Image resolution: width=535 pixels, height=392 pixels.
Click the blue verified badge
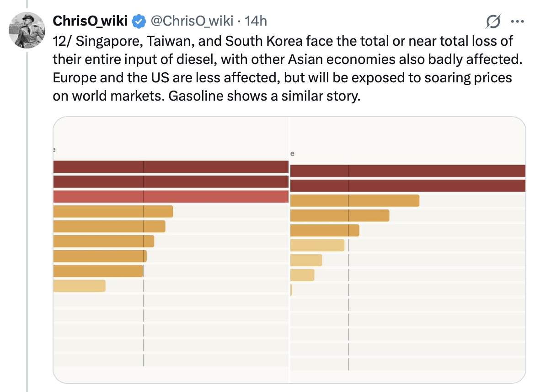139,21
